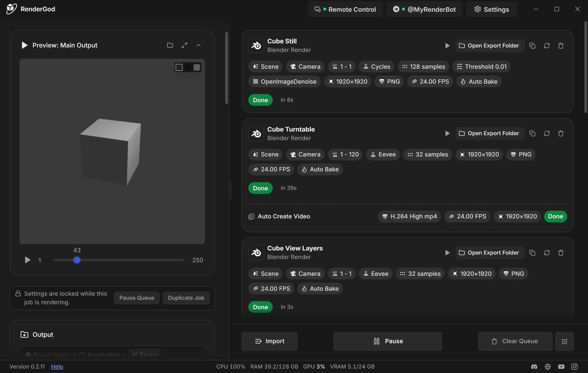Click Cube Turntable's Eevee engine tag
The image size is (588, 373).
[383, 155]
